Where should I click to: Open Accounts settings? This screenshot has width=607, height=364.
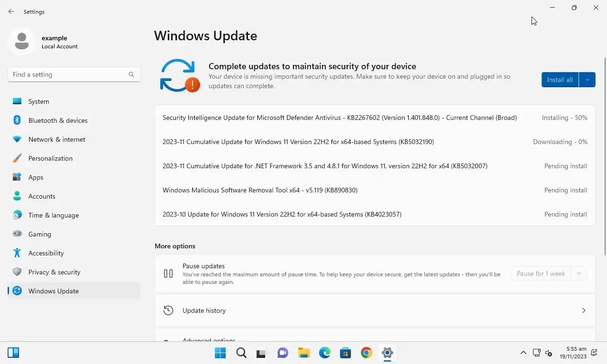click(74, 196)
